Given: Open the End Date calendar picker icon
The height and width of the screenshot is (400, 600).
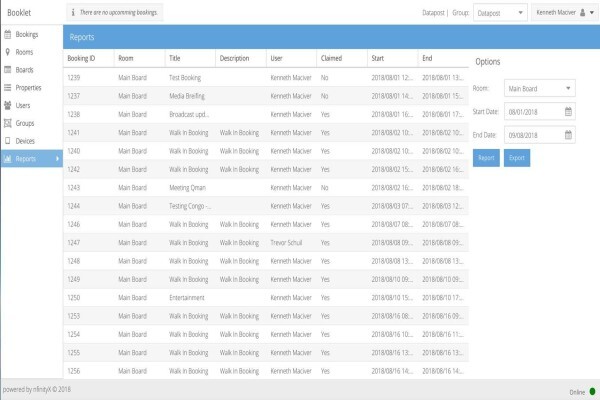Looking at the screenshot, I should point(568,135).
